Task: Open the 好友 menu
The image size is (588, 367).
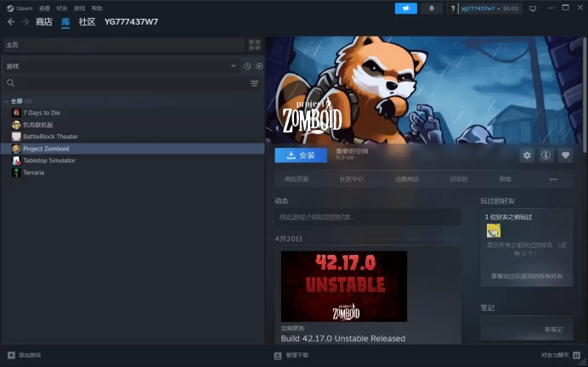Action: [x=62, y=8]
